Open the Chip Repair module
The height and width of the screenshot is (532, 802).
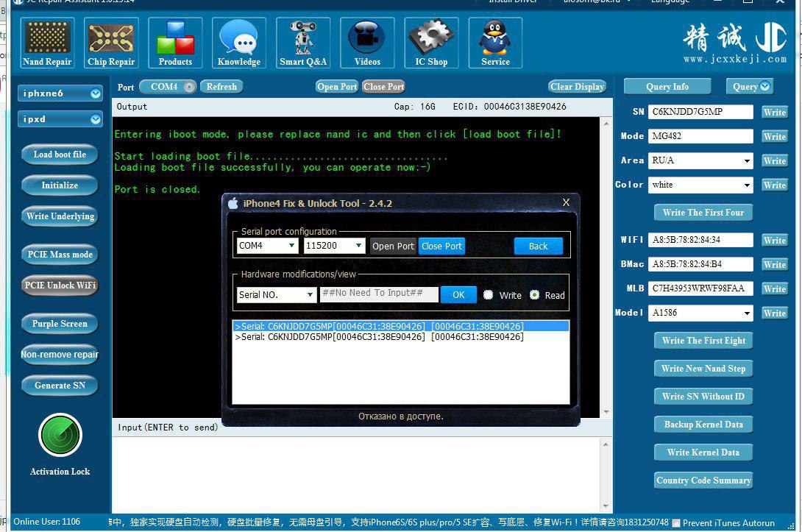point(111,43)
